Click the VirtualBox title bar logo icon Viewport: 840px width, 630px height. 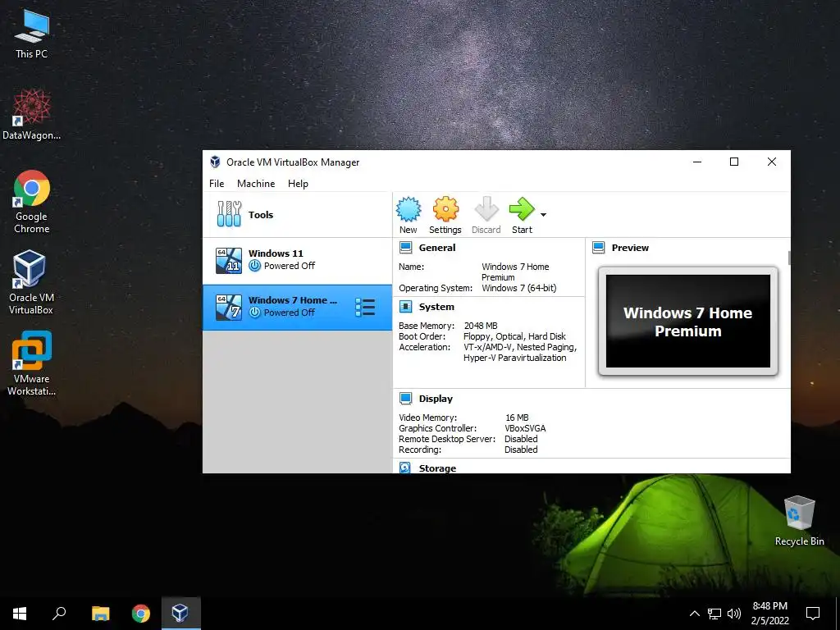(x=215, y=162)
